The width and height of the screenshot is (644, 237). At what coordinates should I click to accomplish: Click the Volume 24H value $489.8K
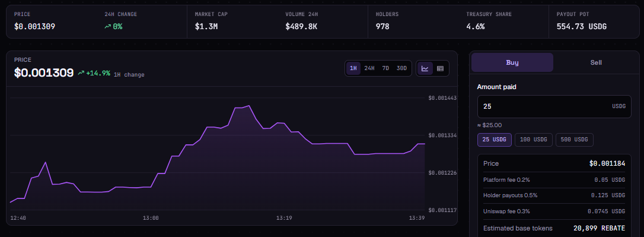click(x=301, y=27)
